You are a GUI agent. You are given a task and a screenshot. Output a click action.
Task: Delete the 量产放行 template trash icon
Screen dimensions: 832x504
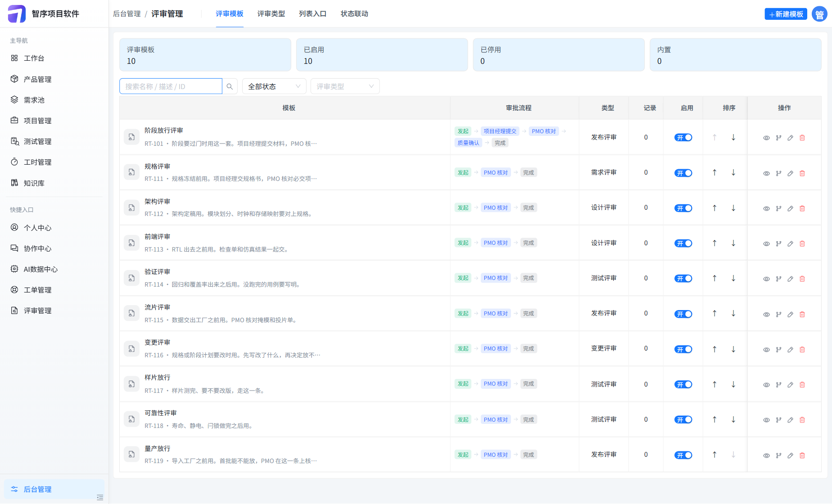(802, 455)
